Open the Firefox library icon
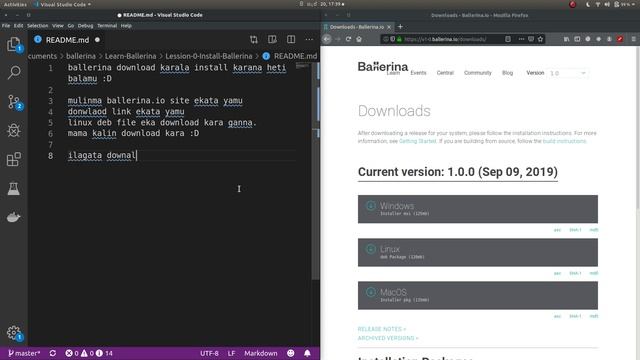The image size is (640, 360). (x=567, y=39)
